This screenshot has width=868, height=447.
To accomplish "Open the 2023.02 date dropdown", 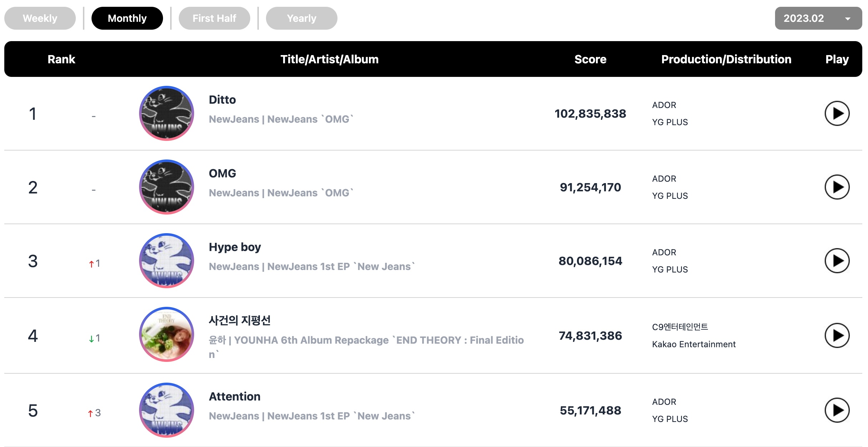I will click(x=818, y=18).
